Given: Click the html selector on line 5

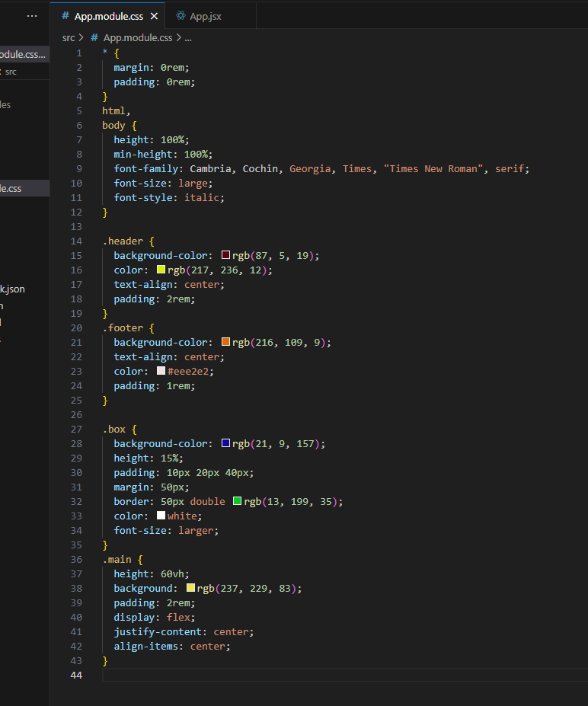Looking at the screenshot, I should [x=114, y=110].
